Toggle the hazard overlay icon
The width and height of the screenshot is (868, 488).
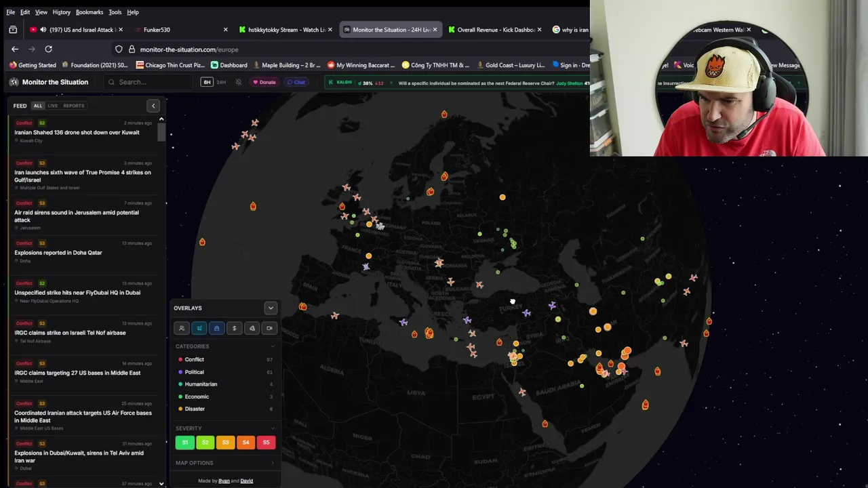pos(252,328)
